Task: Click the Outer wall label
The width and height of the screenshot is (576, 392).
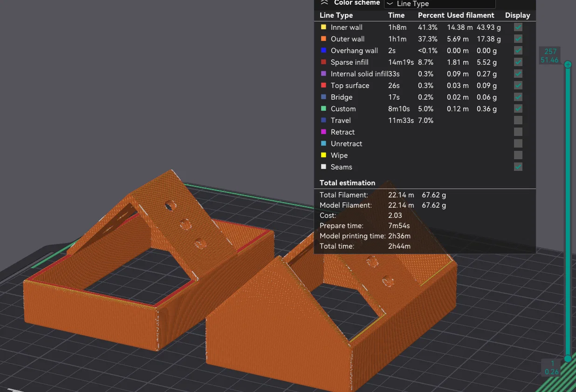Action: tap(348, 39)
